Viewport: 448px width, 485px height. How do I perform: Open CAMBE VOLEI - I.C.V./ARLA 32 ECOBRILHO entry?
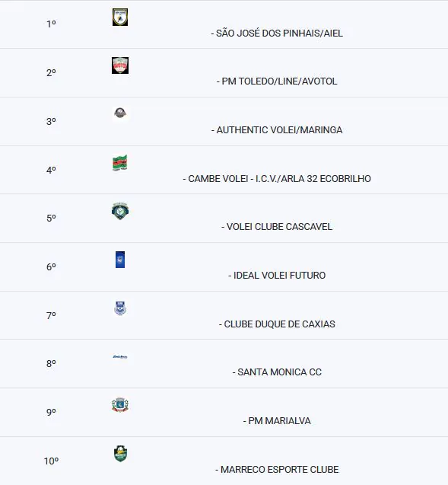[277, 178]
